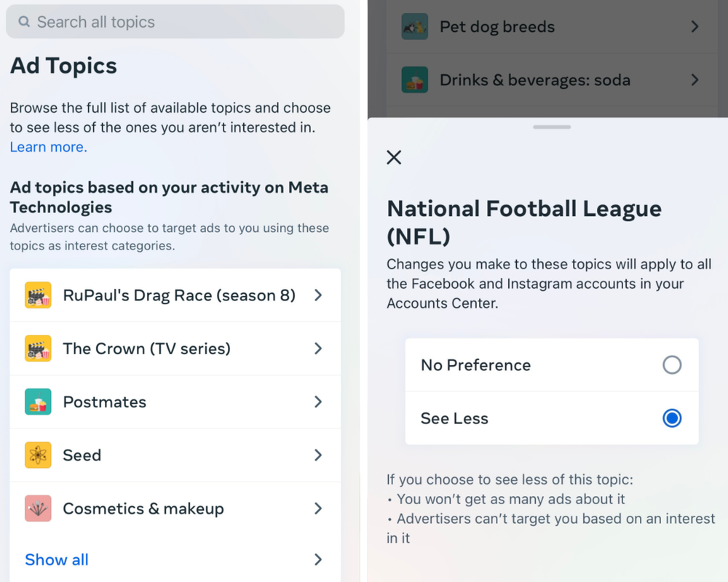
Task: Select the See Less radio option
Action: pyautogui.click(x=672, y=418)
